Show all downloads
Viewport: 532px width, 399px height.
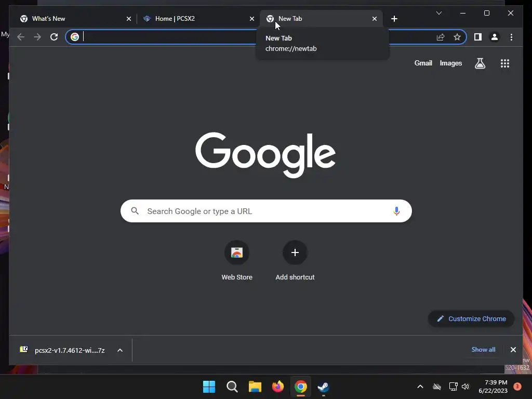[483, 350]
